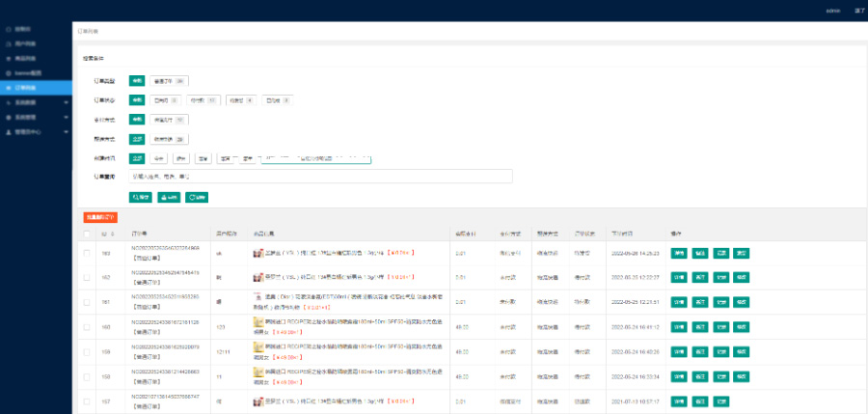Click the product thumbnail in order row 161

pos(258,295)
